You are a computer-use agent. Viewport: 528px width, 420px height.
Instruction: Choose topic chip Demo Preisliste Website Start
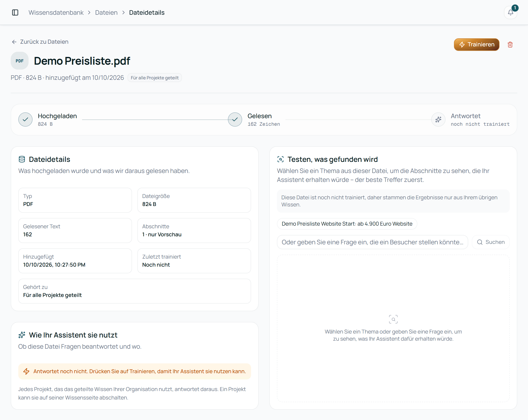coord(347,224)
